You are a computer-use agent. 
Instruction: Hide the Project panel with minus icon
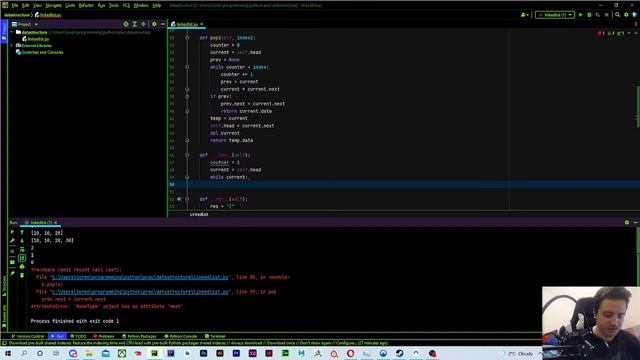[163, 24]
